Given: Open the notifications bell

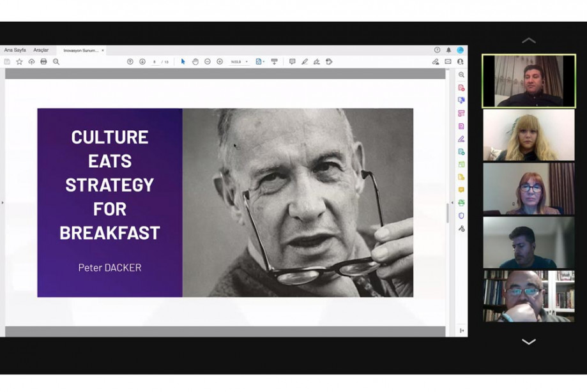Looking at the screenshot, I should (448, 50).
